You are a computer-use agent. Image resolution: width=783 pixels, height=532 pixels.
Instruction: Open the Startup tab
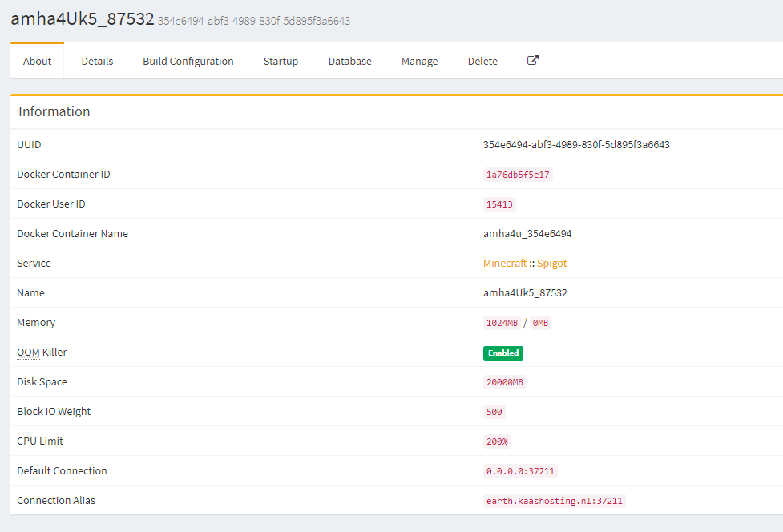pyautogui.click(x=281, y=61)
